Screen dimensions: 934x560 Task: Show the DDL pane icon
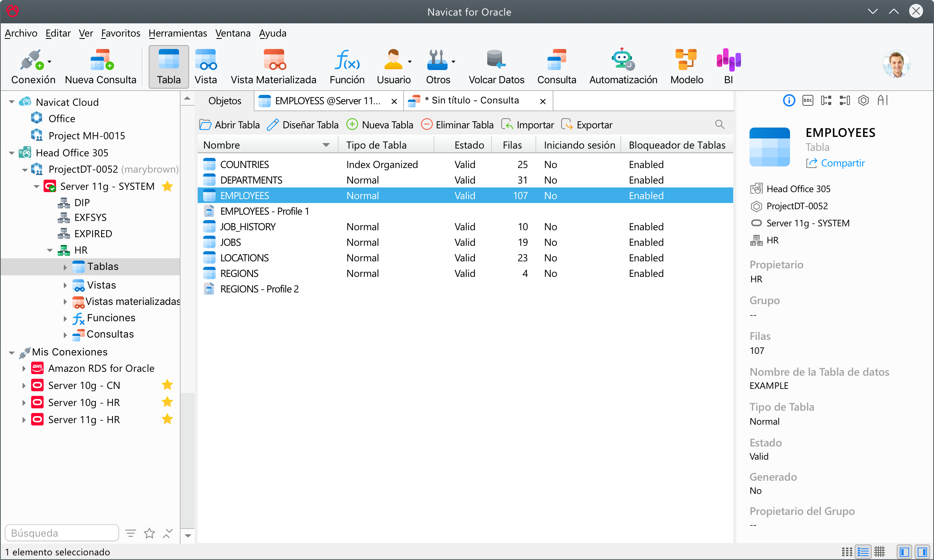tap(808, 101)
